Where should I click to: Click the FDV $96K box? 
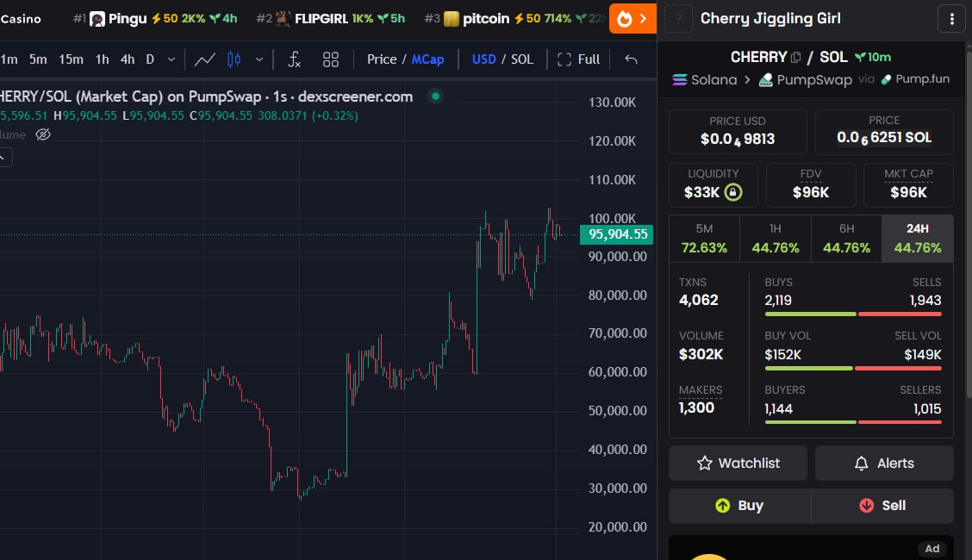811,184
